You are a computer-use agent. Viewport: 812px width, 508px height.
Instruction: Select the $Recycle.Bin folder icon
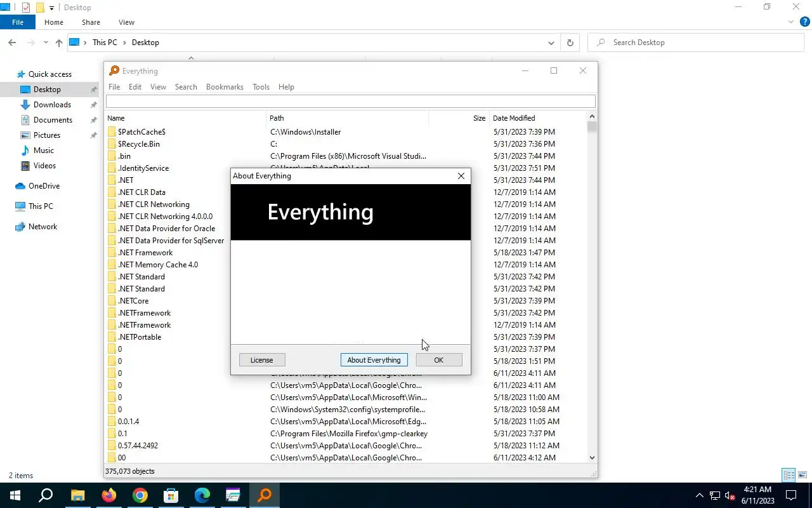112,144
